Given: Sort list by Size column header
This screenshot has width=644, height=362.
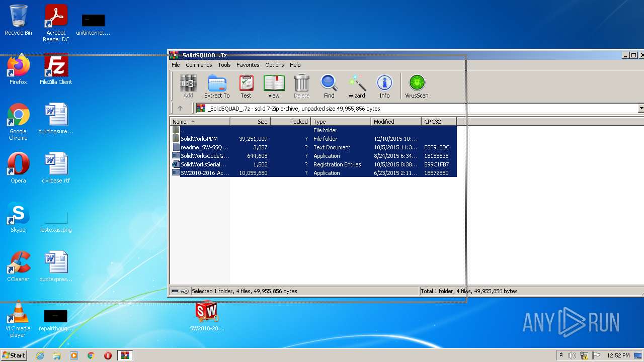Looking at the screenshot, I should 251,122.
